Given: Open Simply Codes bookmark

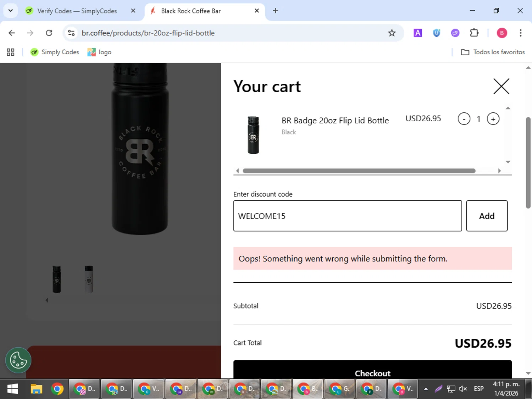Looking at the screenshot, I should [55, 52].
